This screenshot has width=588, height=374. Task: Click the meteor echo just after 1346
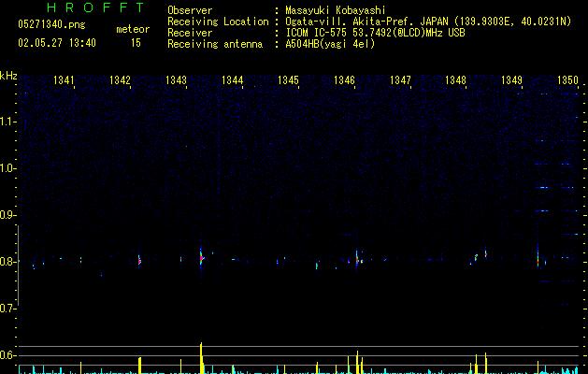(x=357, y=259)
